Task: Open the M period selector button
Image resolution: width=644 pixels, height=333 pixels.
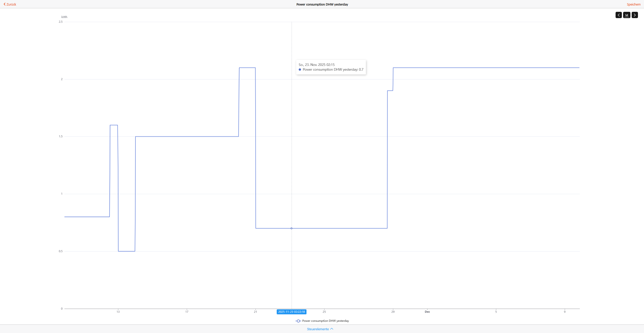Action: point(626,15)
